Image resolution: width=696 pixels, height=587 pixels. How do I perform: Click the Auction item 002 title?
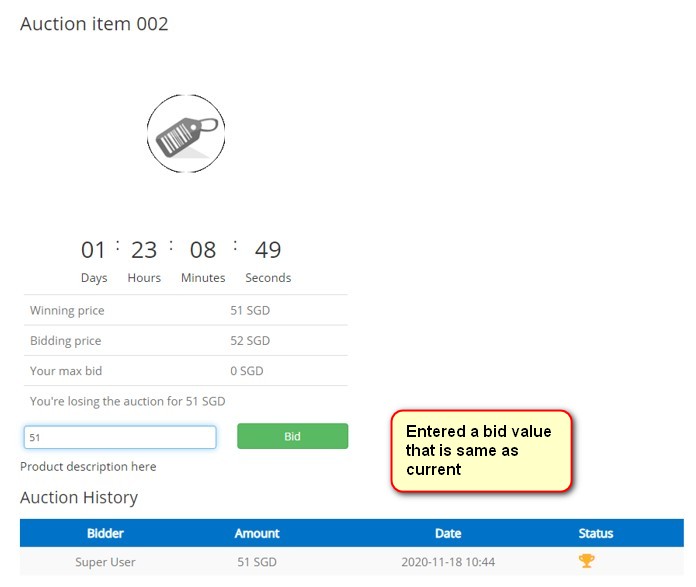coord(94,24)
